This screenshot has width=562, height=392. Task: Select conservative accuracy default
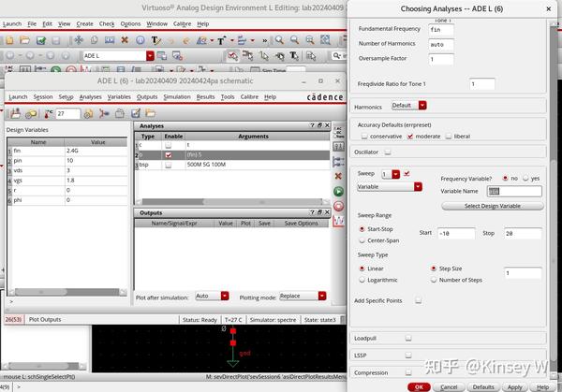pyautogui.click(x=364, y=137)
